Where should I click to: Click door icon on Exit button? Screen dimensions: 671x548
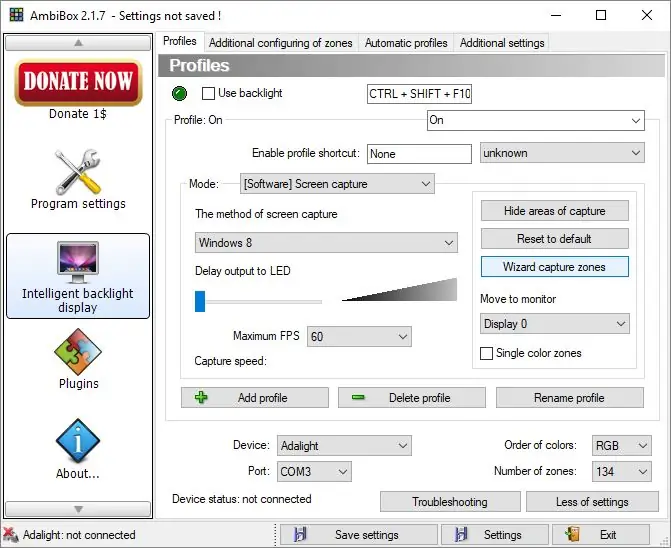point(572,535)
